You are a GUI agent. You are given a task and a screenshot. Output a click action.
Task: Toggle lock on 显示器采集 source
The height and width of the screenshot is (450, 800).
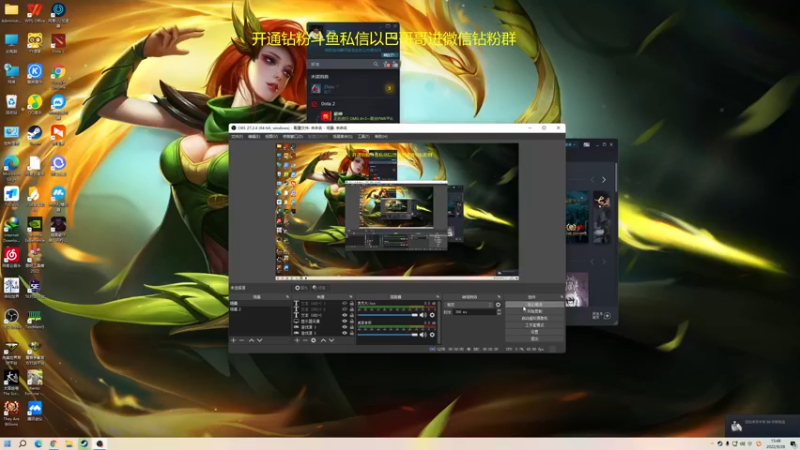352,321
